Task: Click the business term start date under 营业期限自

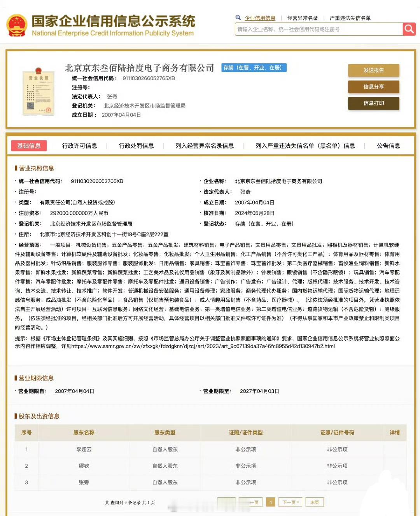Action: point(74,391)
